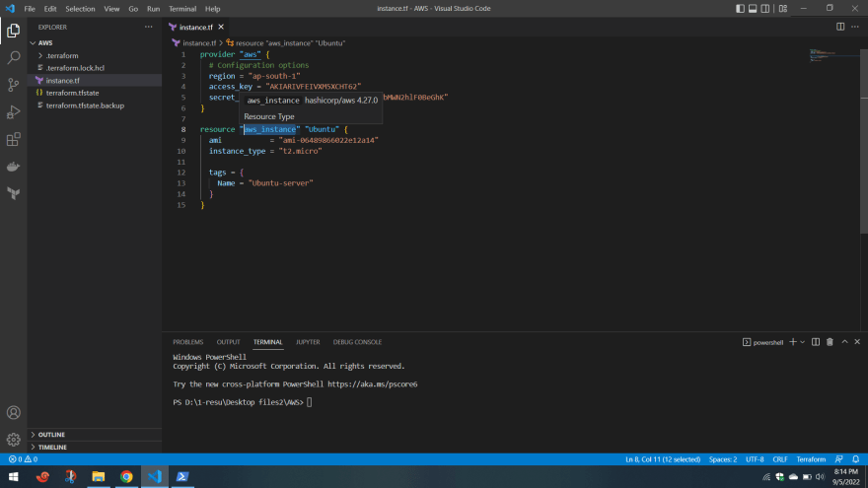Image resolution: width=868 pixels, height=488 pixels.
Task: Open the Explorer view in activity bar
Action: click(x=13, y=31)
